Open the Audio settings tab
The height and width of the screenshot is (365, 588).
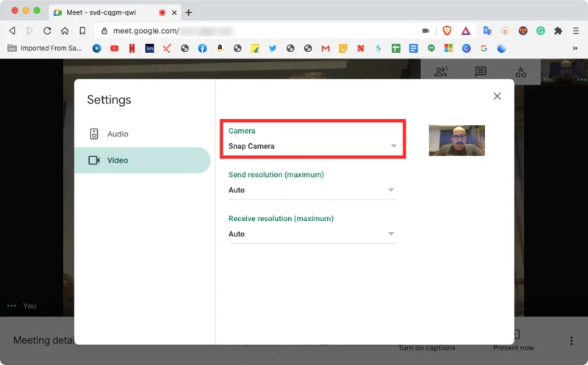(117, 134)
